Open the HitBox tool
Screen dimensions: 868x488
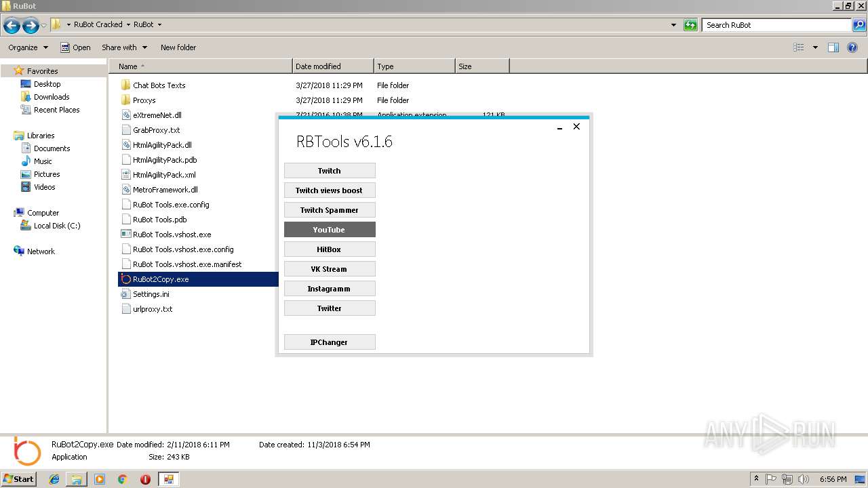330,249
